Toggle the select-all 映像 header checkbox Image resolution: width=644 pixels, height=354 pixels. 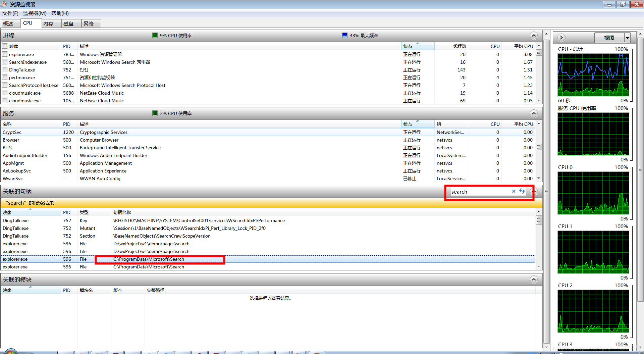5,46
